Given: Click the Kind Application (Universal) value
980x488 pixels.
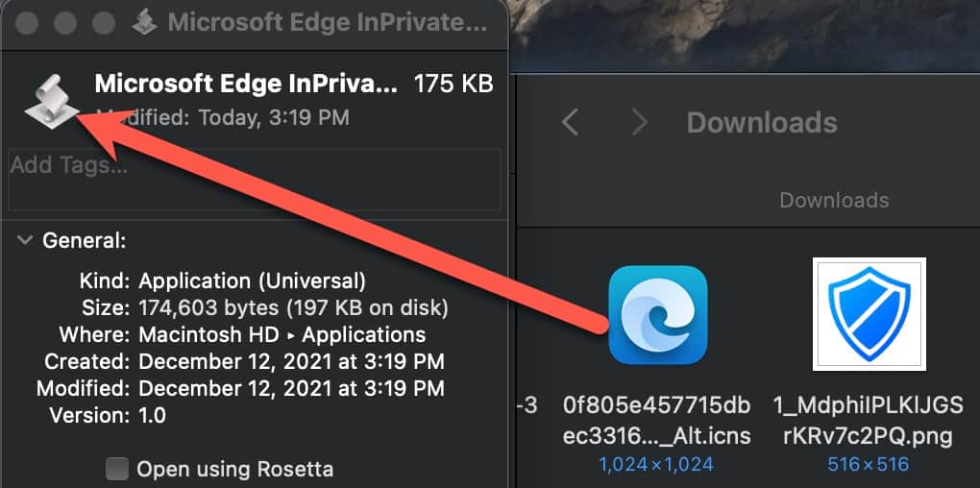Looking at the screenshot, I should pyautogui.click(x=253, y=281).
